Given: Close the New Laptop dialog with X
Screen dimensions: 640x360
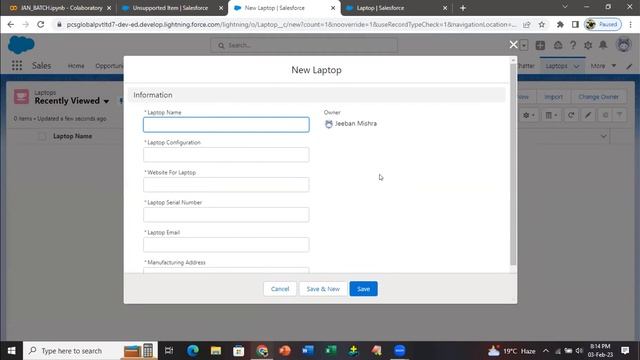Looking at the screenshot, I should [x=513, y=45].
